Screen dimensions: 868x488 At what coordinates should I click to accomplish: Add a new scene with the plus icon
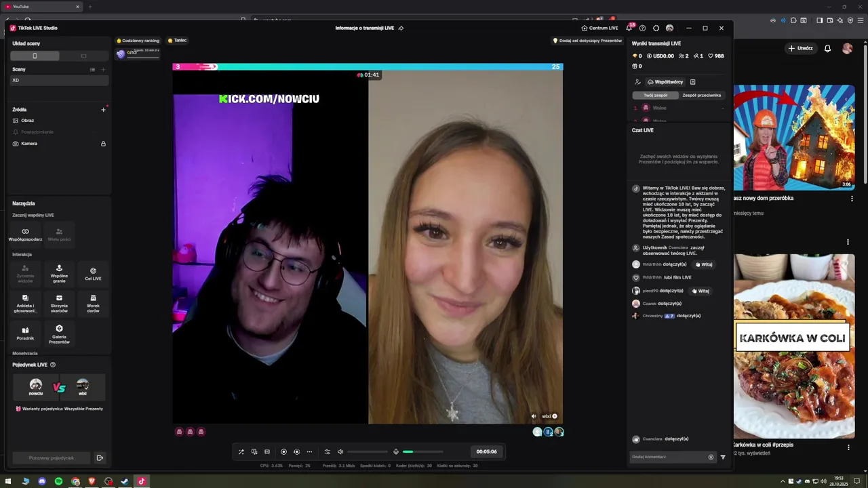point(103,69)
